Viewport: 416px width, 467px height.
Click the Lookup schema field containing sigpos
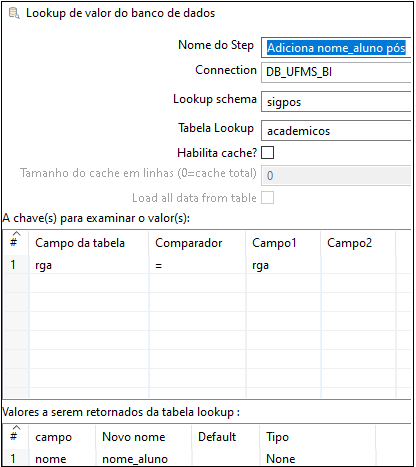336,102
